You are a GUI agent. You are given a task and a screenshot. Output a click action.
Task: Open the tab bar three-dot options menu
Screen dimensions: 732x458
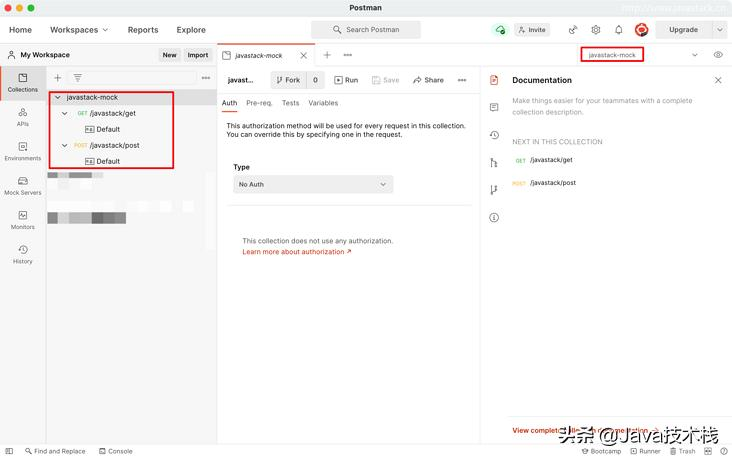tap(348, 55)
